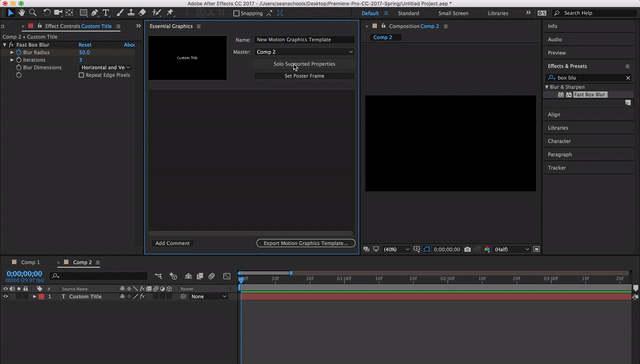This screenshot has height=364, width=640.
Task: Switch to the Libraries workspace
Action: (x=498, y=13)
